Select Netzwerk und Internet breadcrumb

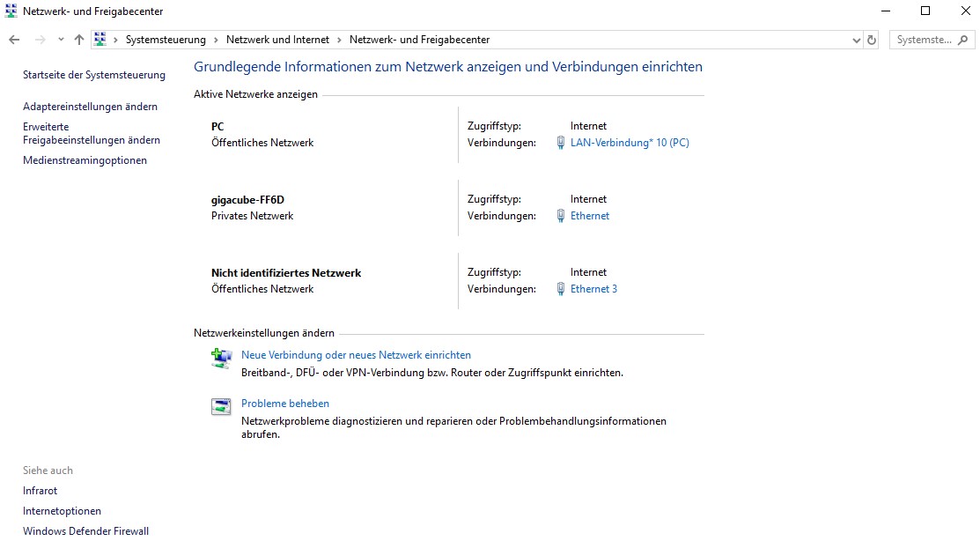277,40
